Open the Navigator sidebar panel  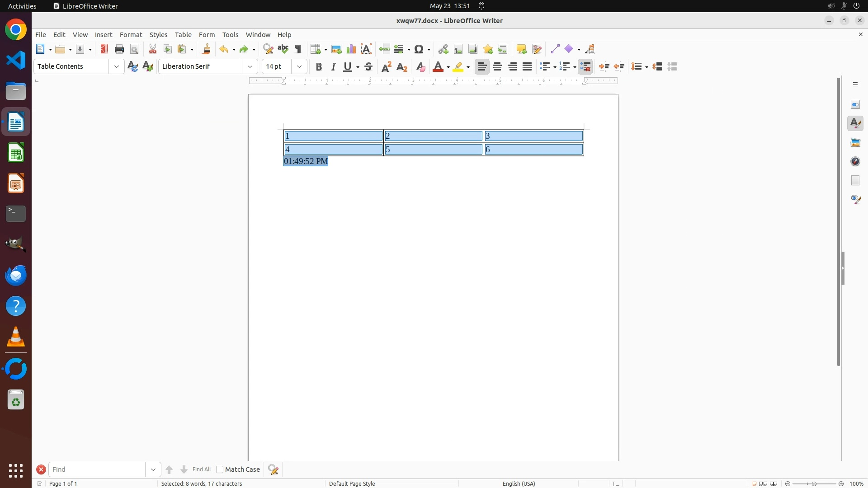click(x=855, y=161)
